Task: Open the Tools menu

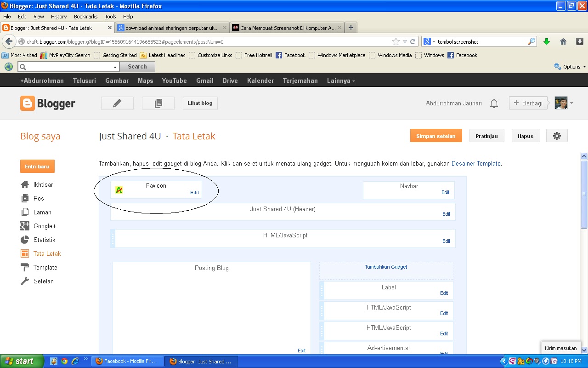Action: (110, 17)
